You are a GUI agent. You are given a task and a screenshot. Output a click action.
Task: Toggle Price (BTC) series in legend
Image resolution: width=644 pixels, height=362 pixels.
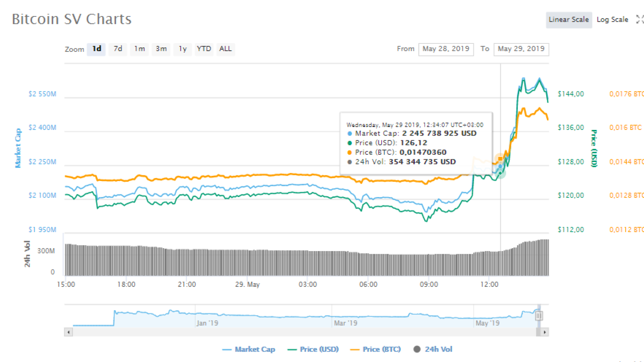coord(376,349)
